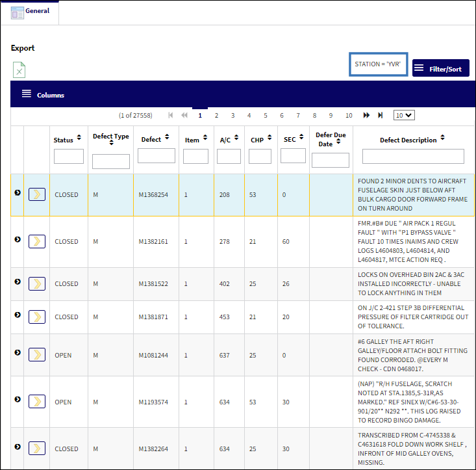Go to page 5
This screenshot has height=470, width=476.
click(266, 116)
